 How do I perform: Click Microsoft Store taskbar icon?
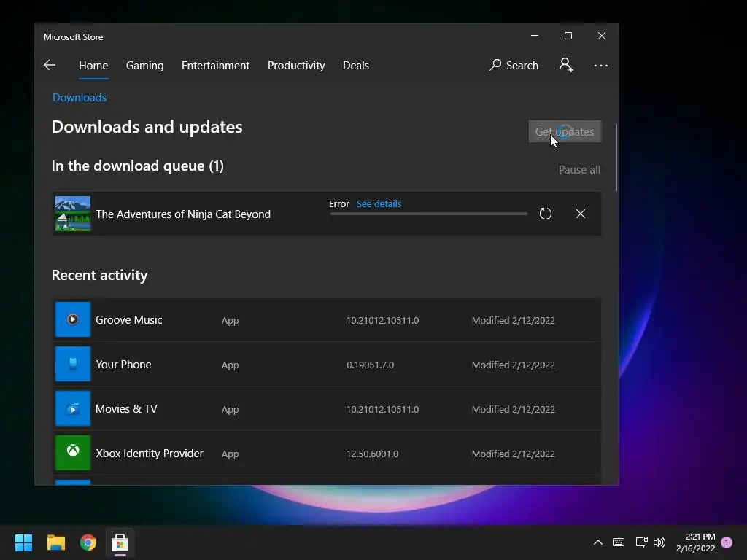click(x=120, y=542)
